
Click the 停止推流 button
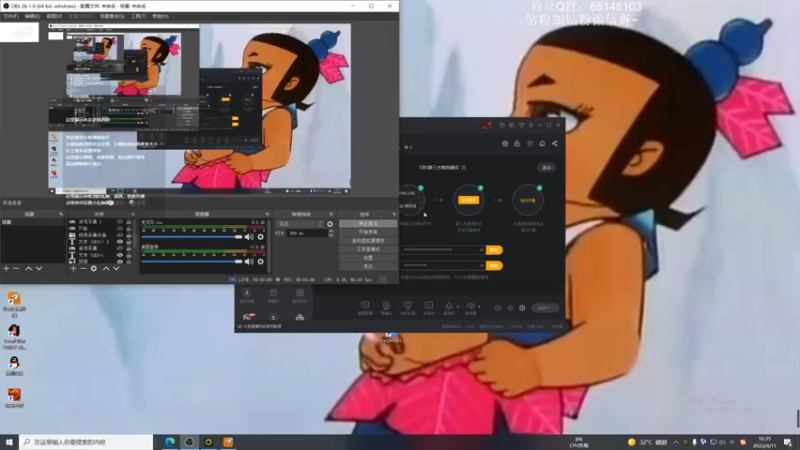368,223
